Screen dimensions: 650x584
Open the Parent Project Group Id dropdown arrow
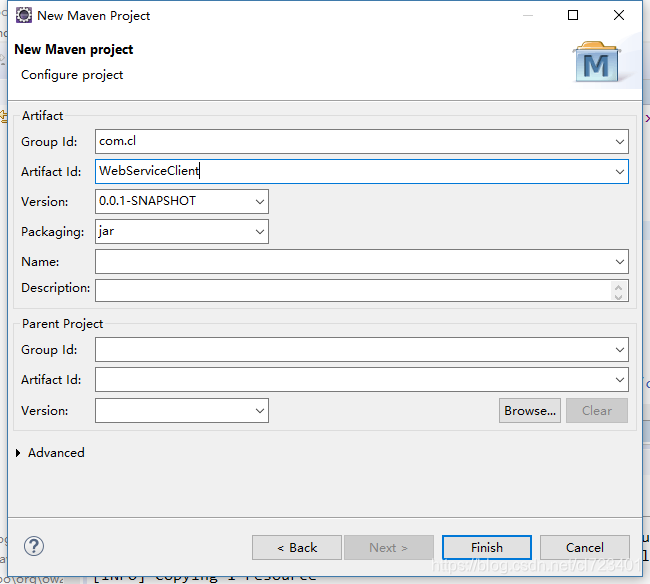(620, 350)
